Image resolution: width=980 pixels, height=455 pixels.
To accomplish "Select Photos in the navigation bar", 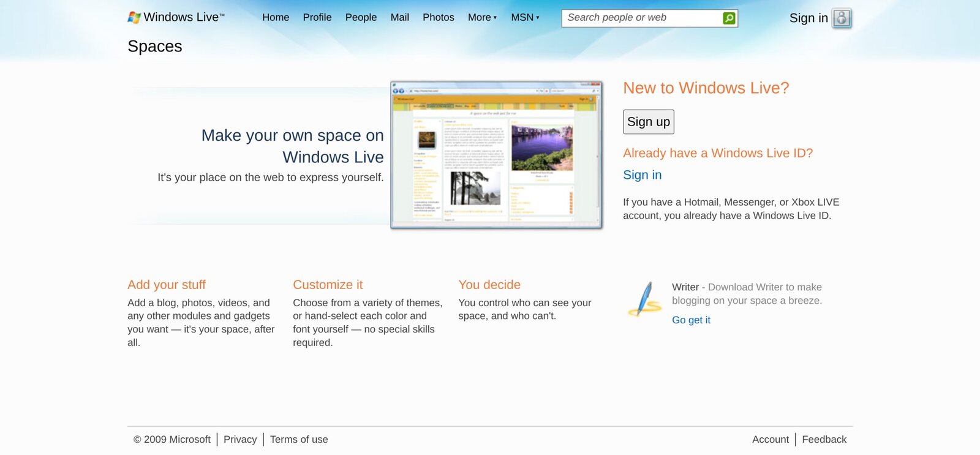I will (x=439, y=18).
